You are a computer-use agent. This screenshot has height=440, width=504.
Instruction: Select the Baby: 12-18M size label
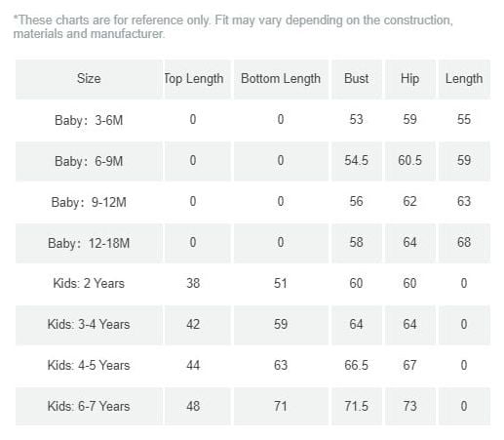coord(89,243)
